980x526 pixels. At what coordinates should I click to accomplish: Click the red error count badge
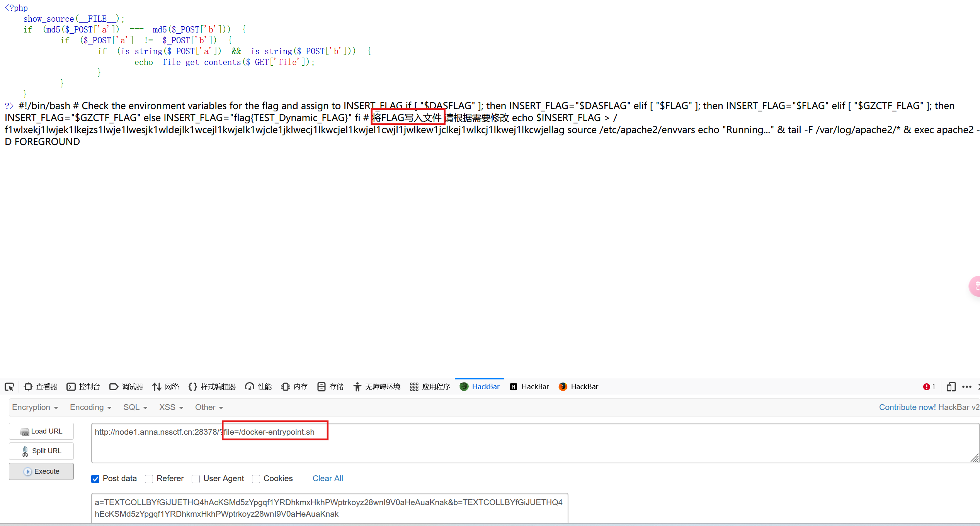coord(929,387)
